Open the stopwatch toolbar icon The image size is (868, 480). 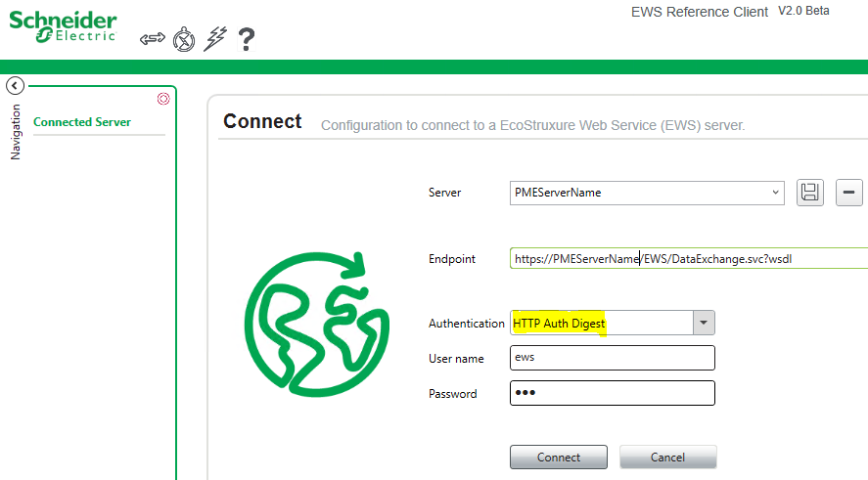tap(184, 39)
